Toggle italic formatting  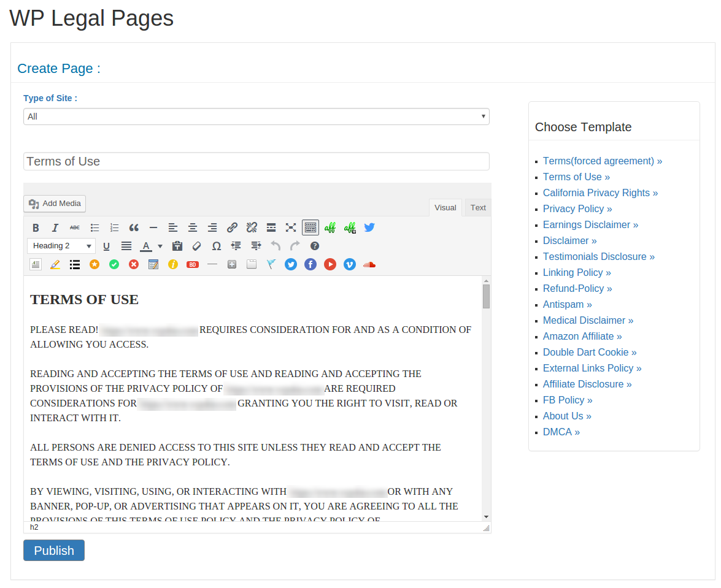pos(55,227)
